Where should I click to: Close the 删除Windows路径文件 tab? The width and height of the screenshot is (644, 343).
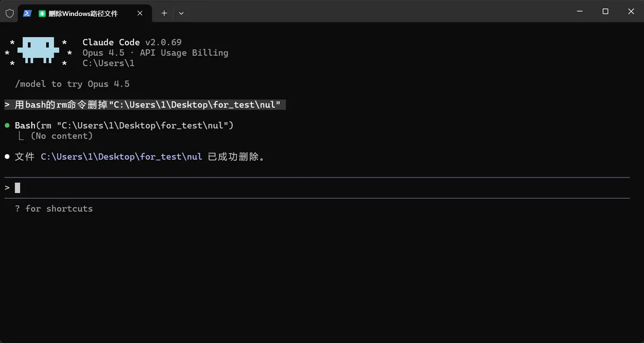pos(140,13)
